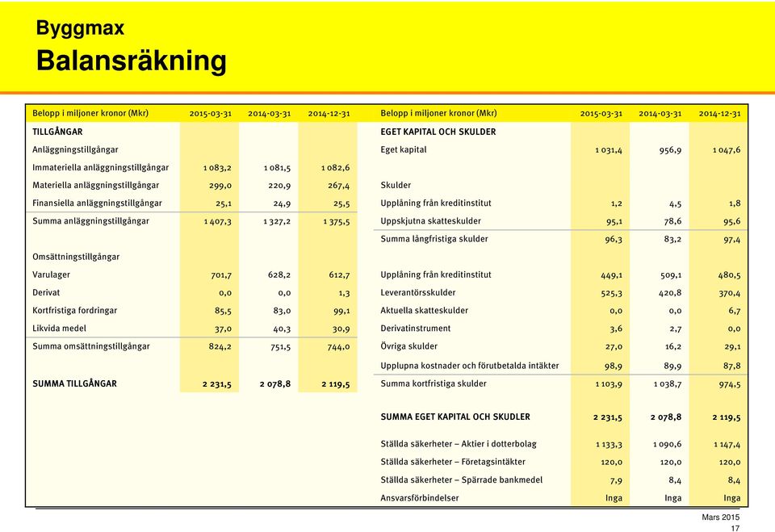Select value 24,9 in finansiella row
This screenshot has height=532, width=775.
(282, 203)
